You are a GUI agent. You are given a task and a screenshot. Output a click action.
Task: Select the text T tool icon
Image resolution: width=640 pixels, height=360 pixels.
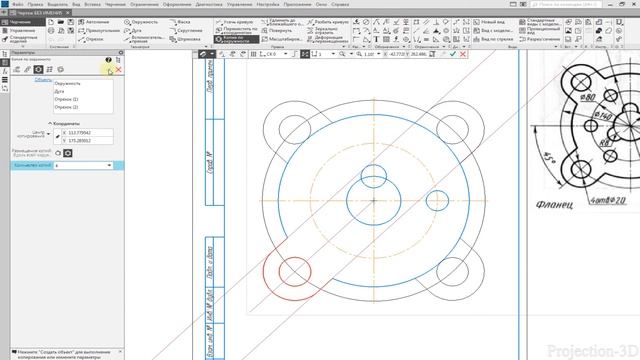point(376,39)
